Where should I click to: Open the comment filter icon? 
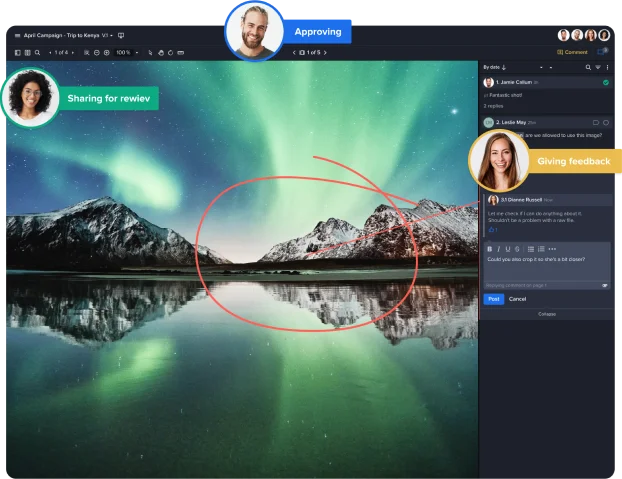pos(596,67)
